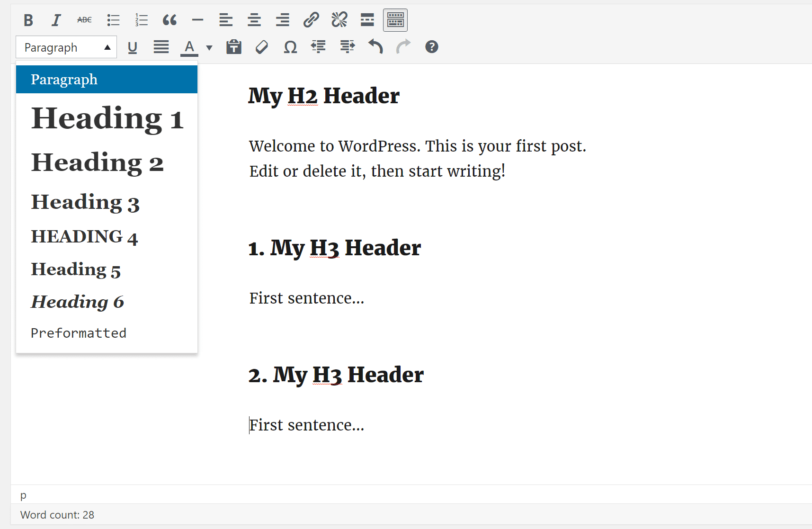Viewport: 812px width, 529px height.
Task: Clear formatting with the eraser icon
Action: click(262, 47)
